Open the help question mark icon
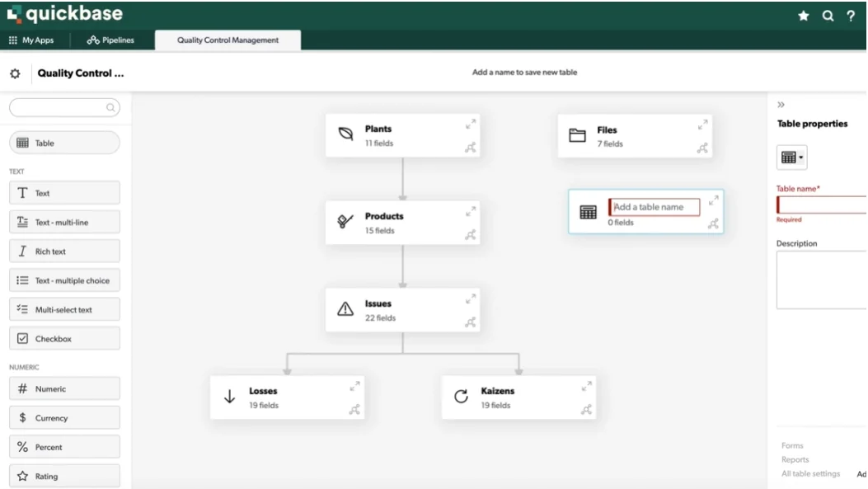 click(851, 16)
